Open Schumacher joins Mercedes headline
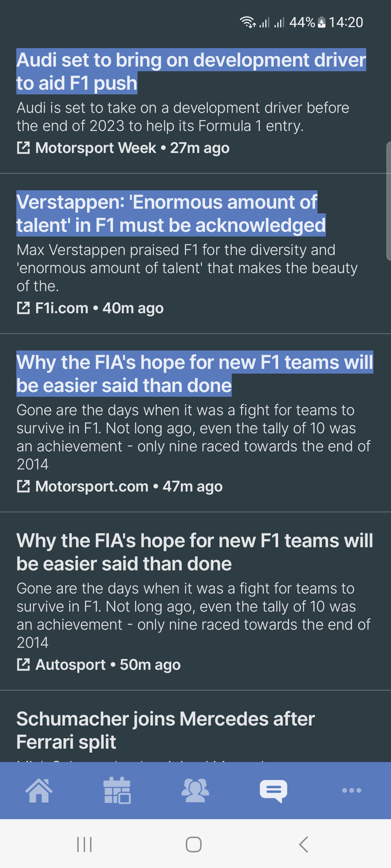The height and width of the screenshot is (868, 391). point(165,730)
